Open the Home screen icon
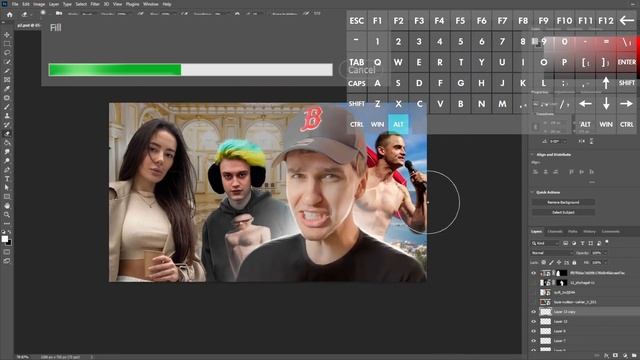Screen dimensions: 640x360 (9, 14)
